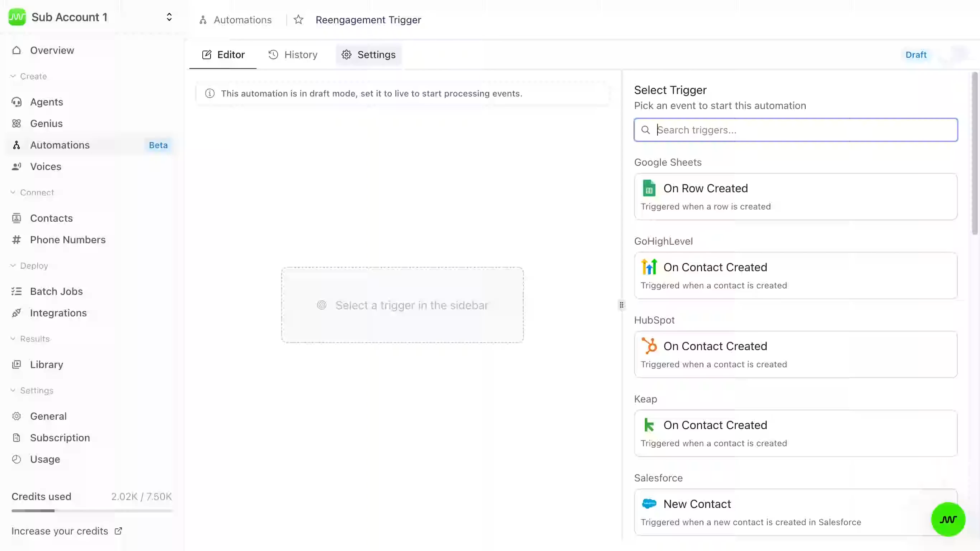This screenshot has height=551, width=980.
Task: Click the Genius atom icon
Action: pos(17,123)
